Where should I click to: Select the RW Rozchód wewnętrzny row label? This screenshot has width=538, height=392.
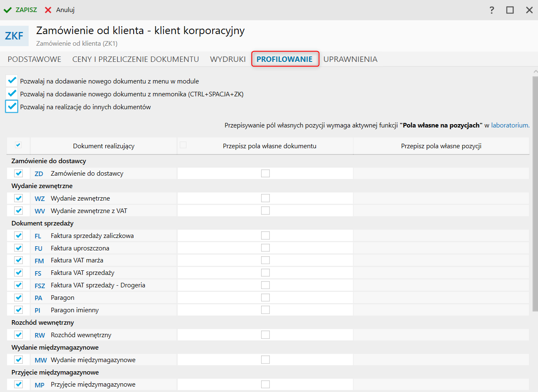[81, 335]
